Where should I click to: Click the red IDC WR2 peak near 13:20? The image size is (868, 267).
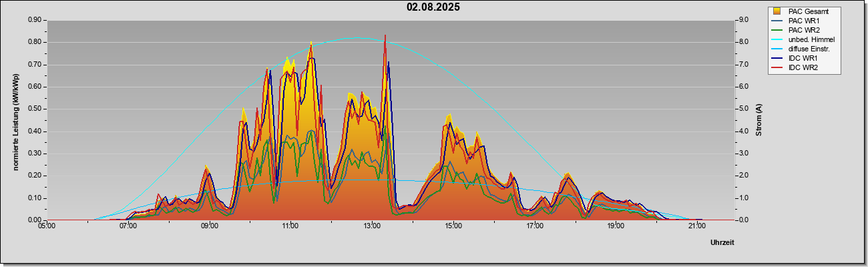385,36
